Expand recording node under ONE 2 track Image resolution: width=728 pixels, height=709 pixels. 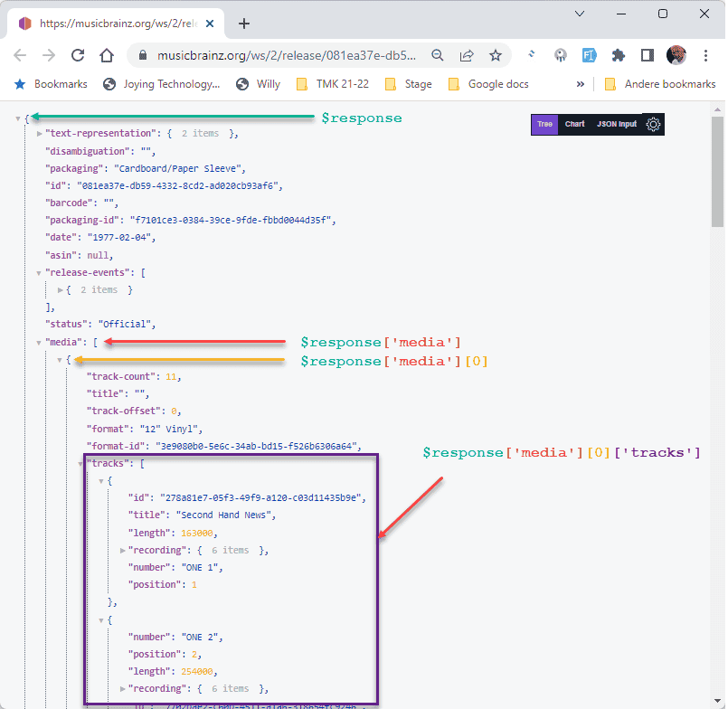[123, 689]
